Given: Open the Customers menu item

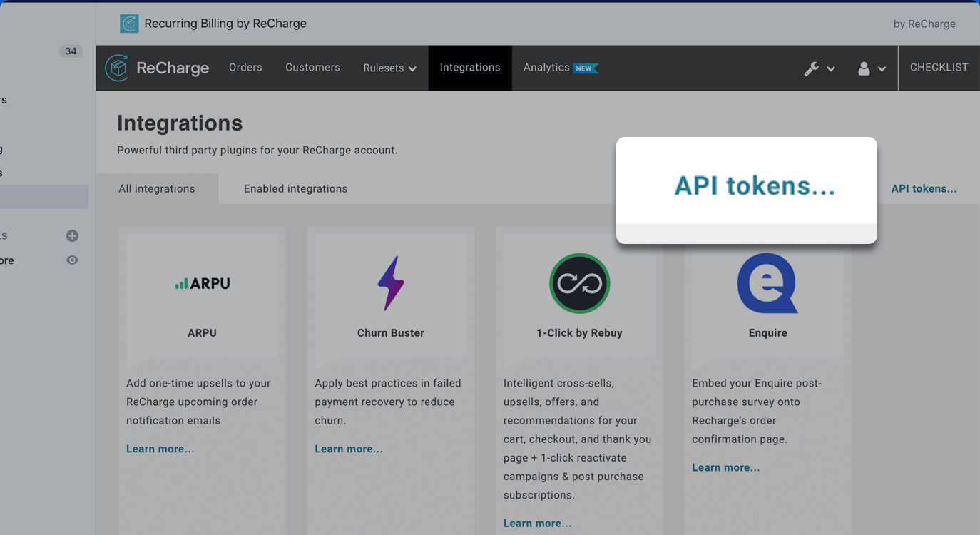Looking at the screenshot, I should (312, 68).
